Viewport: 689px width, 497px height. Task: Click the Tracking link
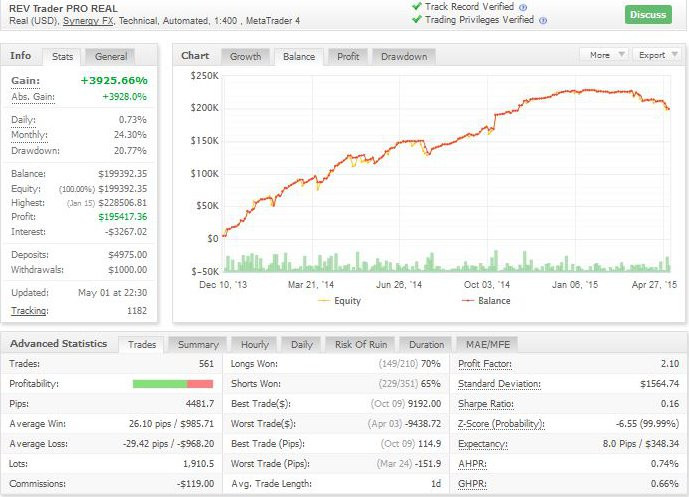click(29, 311)
